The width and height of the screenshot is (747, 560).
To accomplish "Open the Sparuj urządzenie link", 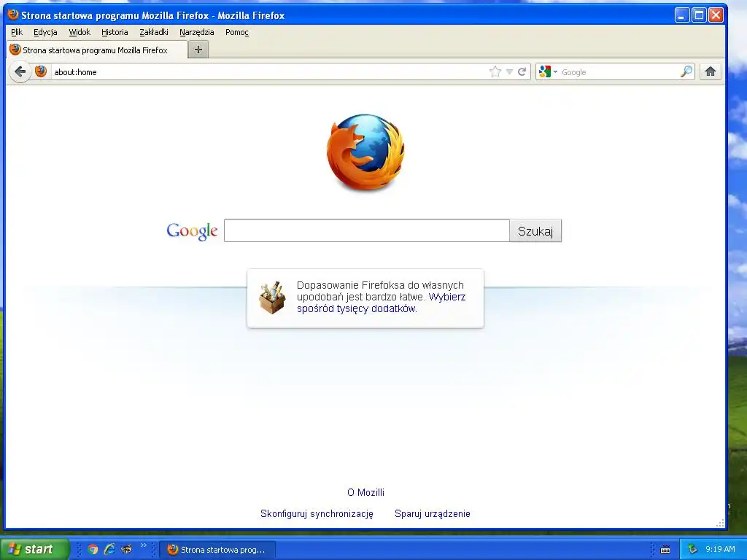I will [x=433, y=514].
